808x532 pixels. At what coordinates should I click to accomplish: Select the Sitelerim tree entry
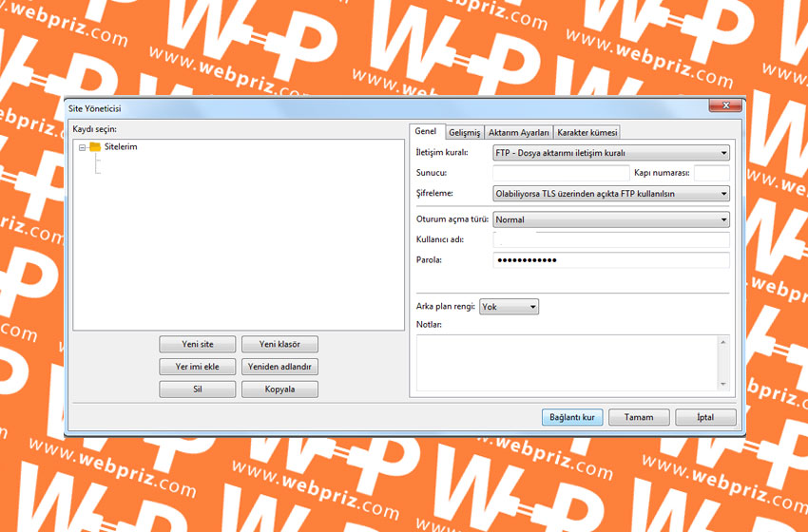click(x=121, y=147)
